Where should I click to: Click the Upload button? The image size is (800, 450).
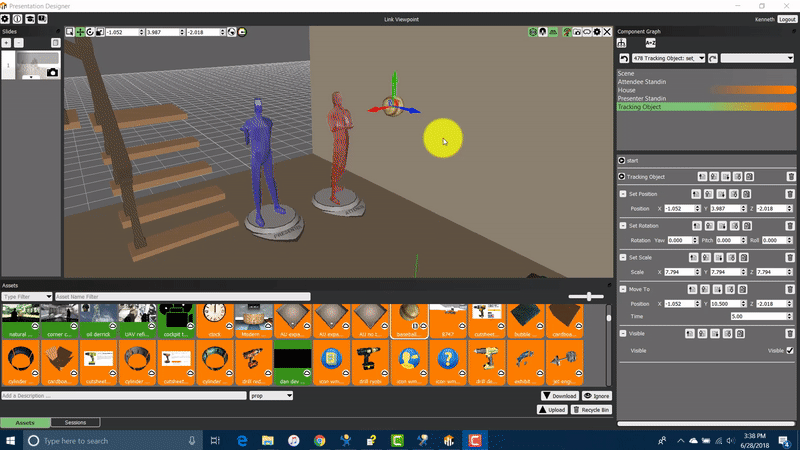pyautogui.click(x=552, y=410)
